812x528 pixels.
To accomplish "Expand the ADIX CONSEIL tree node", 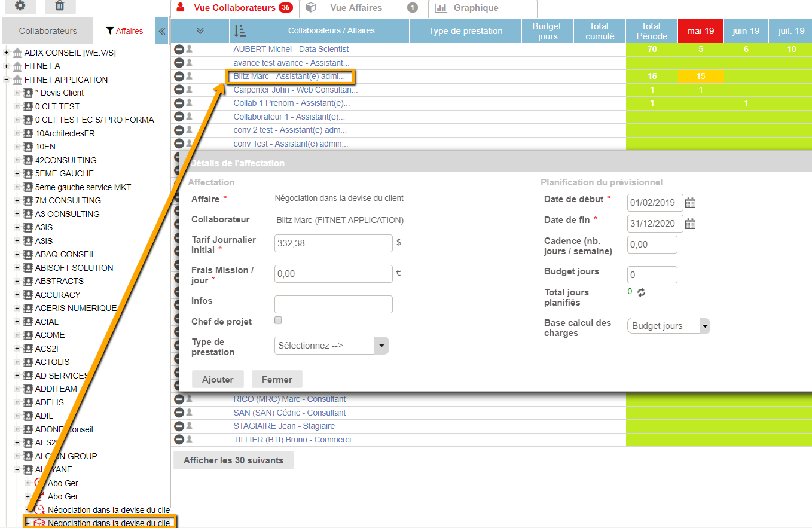I will click(7, 53).
